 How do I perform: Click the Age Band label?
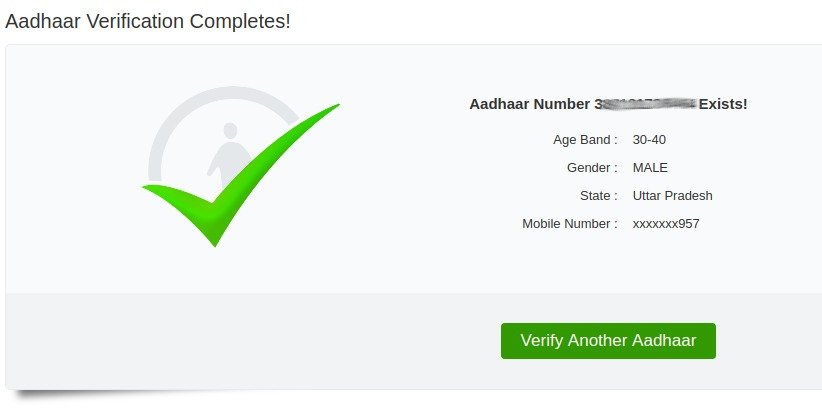tap(585, 140)
